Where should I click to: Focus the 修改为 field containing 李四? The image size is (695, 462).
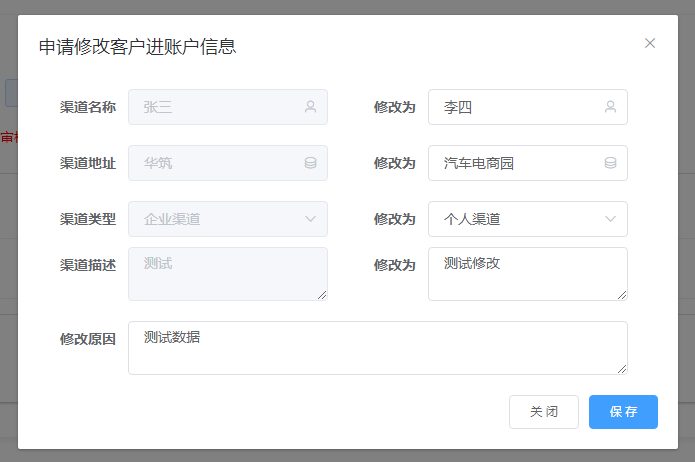515,107
